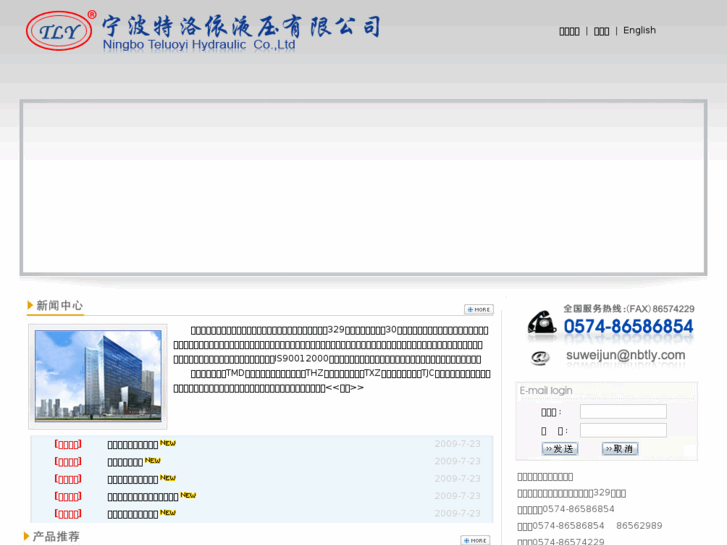
Task: Open first news item dated 2009-7-23
Action: pos(133,444)
